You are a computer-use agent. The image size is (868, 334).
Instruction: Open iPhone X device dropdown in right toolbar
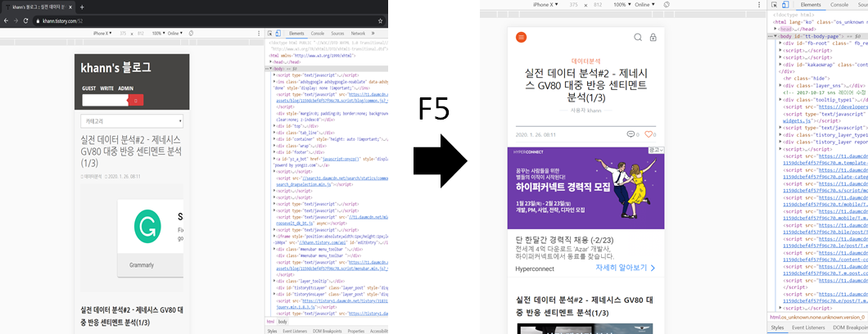click(546, 4)
